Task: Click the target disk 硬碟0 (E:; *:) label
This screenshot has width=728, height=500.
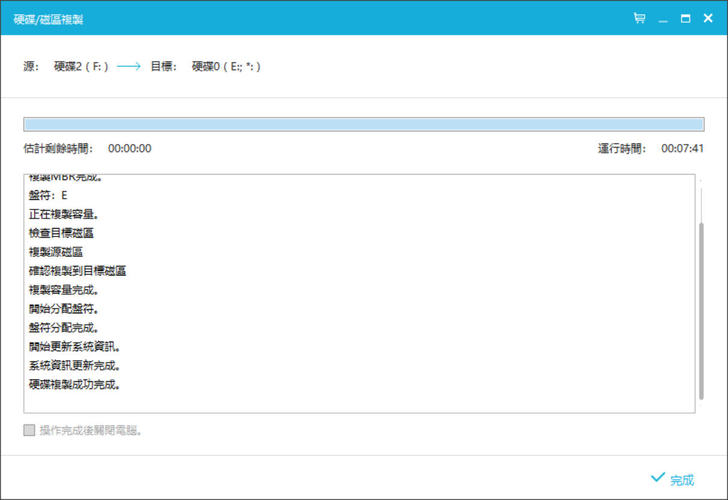Action: point(230,67)
